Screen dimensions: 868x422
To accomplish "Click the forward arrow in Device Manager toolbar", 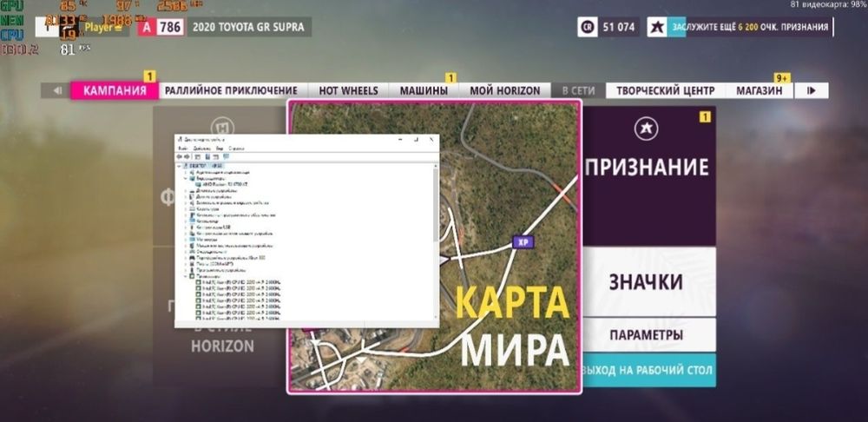I will (x=187, y=156).
